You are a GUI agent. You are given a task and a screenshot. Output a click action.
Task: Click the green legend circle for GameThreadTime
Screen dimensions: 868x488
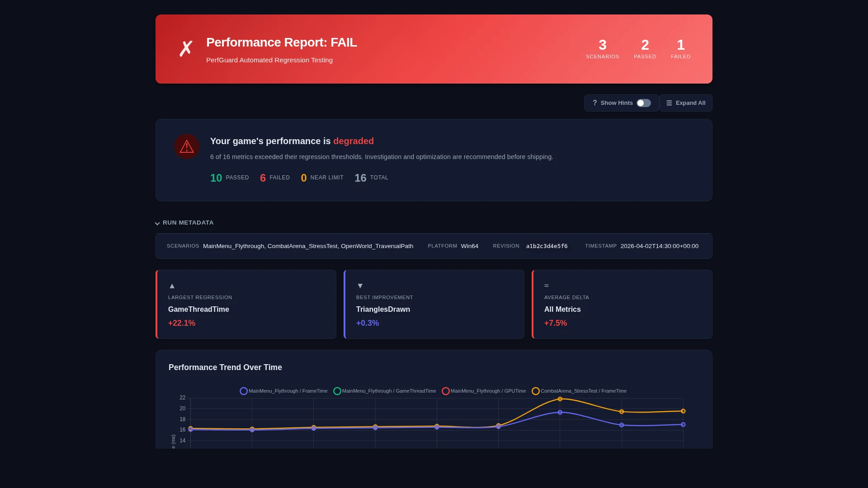(337, 391)
